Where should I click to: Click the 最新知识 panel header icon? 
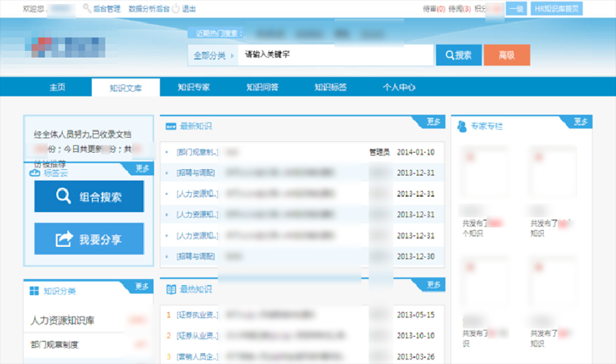click(171, 126)
